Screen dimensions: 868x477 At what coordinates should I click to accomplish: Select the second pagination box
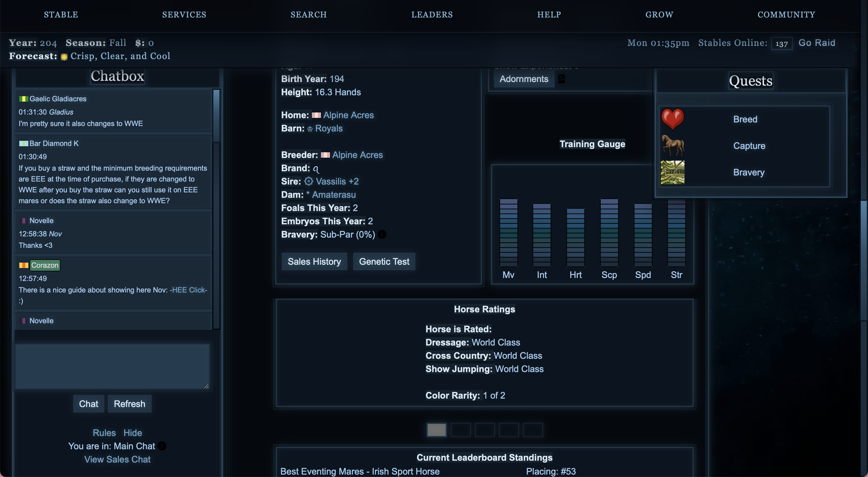click(x=461, y=430)
